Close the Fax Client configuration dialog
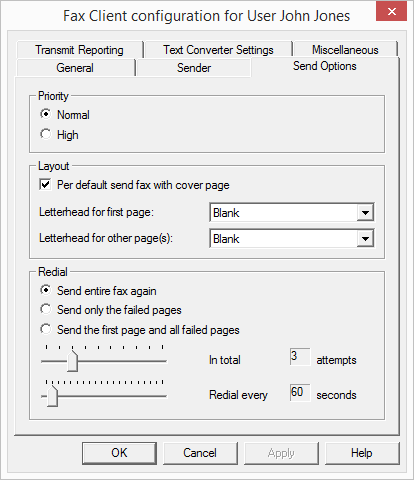 pyautogui.click(x=391, y=12)
